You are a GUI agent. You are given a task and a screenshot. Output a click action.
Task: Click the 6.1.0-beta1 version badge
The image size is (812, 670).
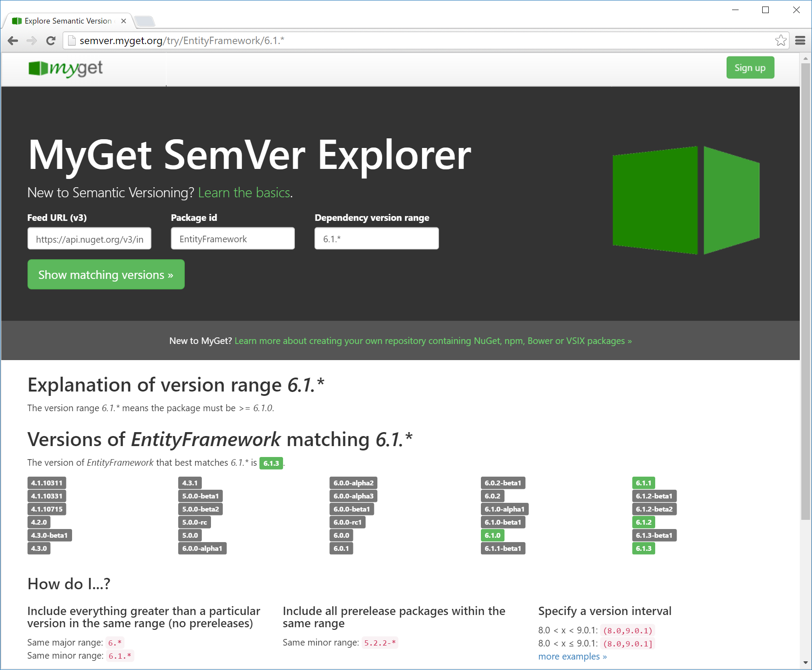(x=503, y=522)
